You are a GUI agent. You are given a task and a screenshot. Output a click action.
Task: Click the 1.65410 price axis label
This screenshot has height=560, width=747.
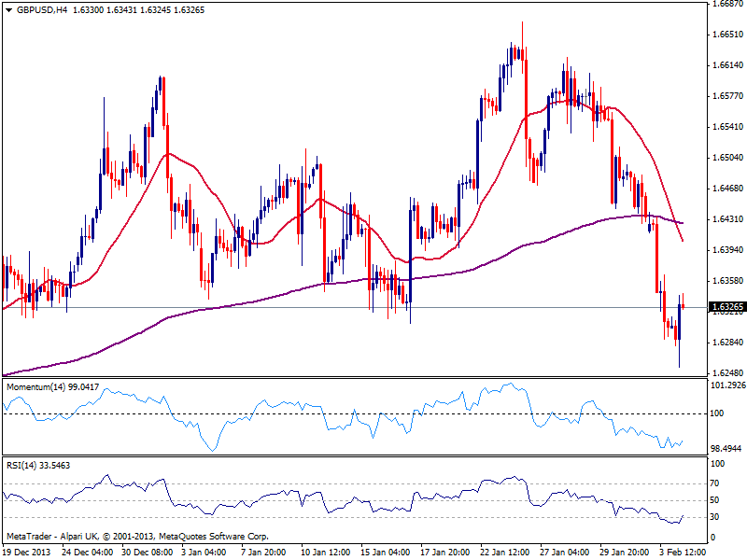tap(727, 127)
